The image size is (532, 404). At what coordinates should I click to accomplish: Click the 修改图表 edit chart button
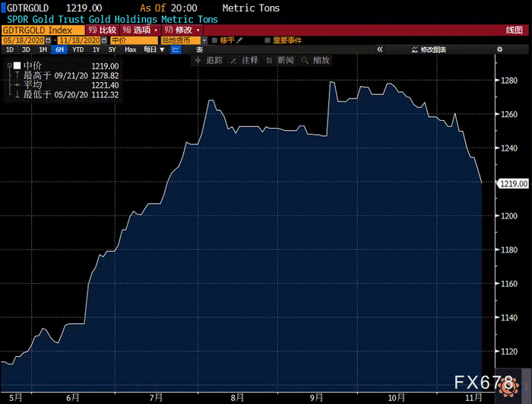429,49
